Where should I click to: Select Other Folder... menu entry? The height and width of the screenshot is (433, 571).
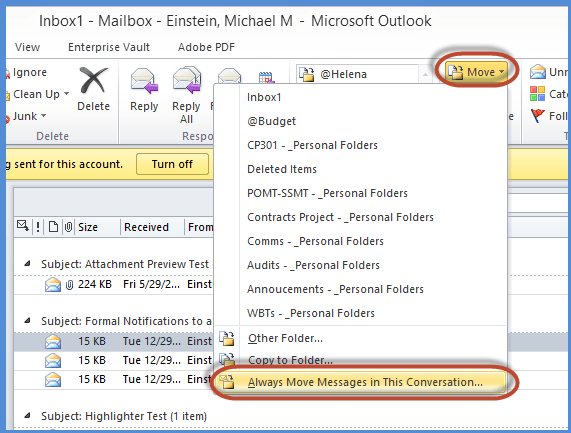click(x=361, y=338)
